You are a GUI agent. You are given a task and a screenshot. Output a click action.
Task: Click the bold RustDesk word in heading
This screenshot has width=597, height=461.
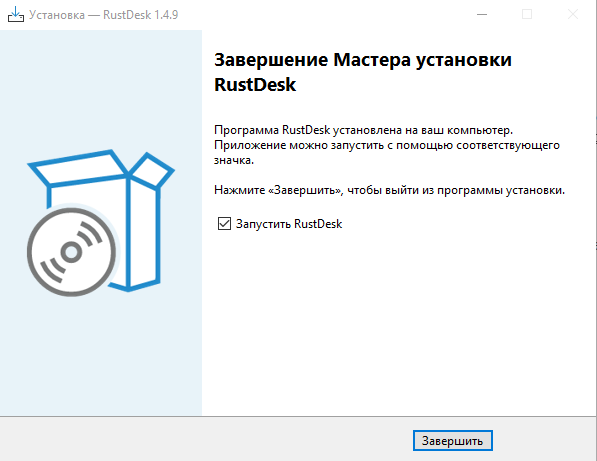(x=255, y=85)
